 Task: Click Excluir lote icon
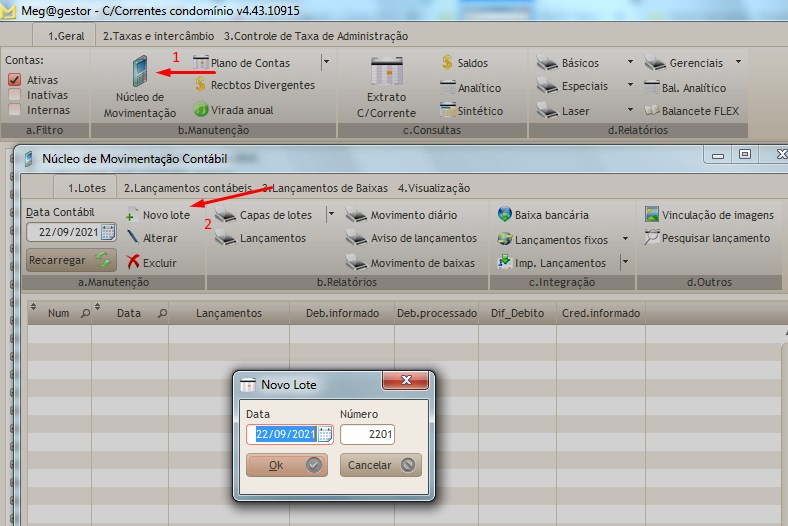[133, 263]
